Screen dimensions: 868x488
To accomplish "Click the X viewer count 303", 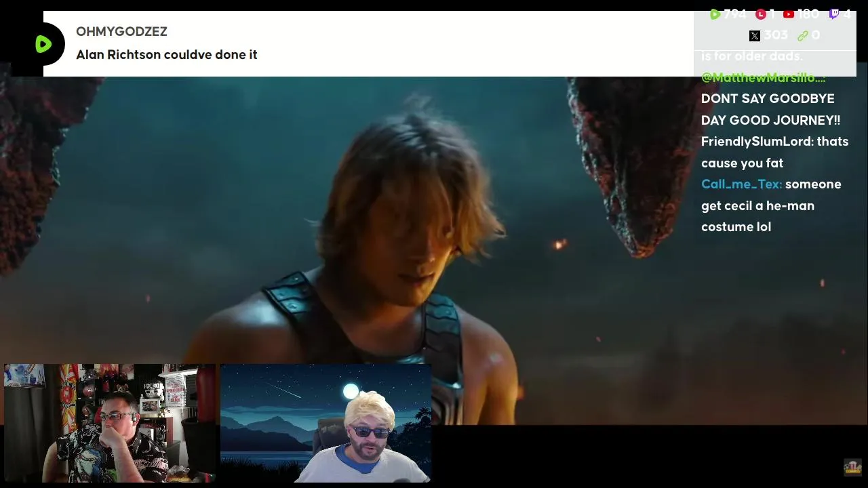I will point(776,36).
